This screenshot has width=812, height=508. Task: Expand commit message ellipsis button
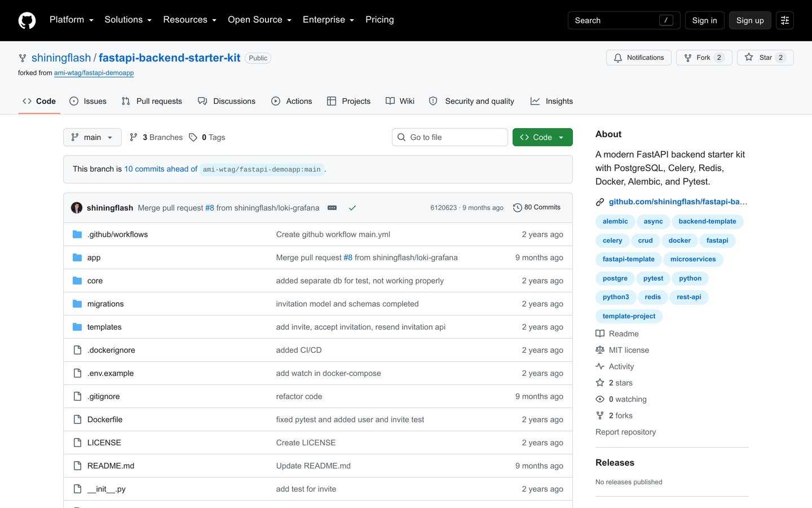click(x=332, y=208)
